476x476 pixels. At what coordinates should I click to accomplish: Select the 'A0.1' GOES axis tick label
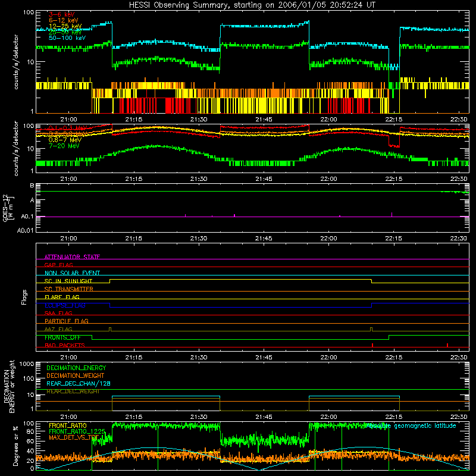27,217
